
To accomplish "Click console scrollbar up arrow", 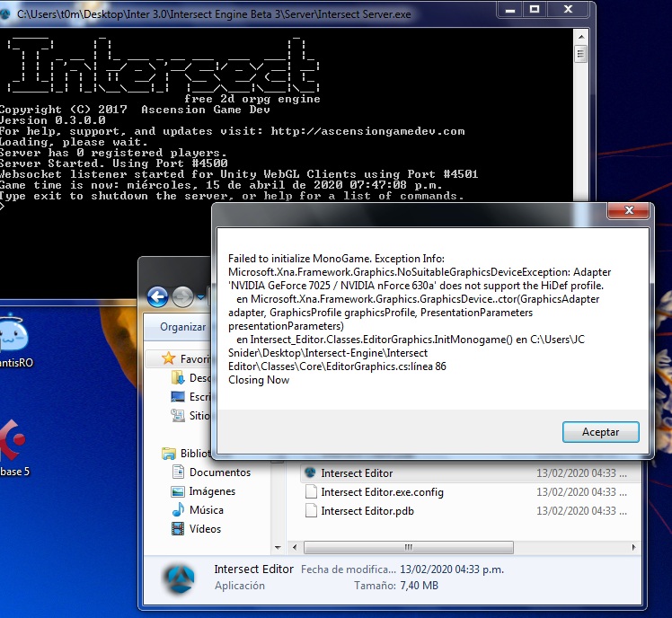I will 580,37.
